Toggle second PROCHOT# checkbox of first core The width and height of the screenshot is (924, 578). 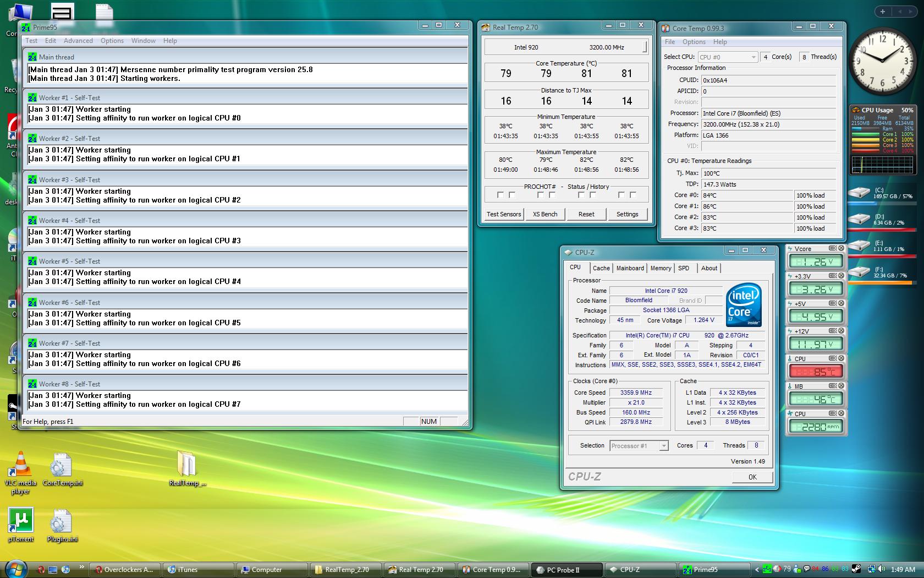coord(512,195)
